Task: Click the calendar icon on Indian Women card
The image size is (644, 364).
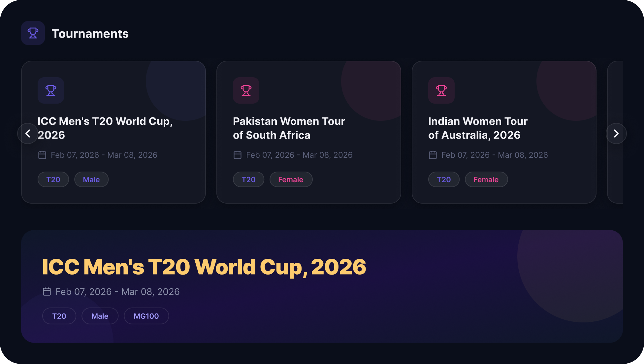Action: coord(433,155)
